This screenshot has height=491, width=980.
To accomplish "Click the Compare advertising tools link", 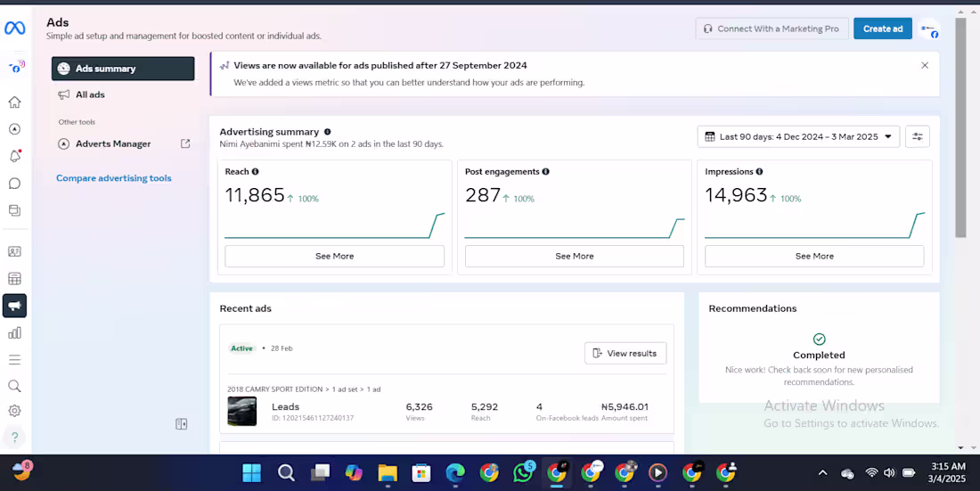I will tap(114, 178).
